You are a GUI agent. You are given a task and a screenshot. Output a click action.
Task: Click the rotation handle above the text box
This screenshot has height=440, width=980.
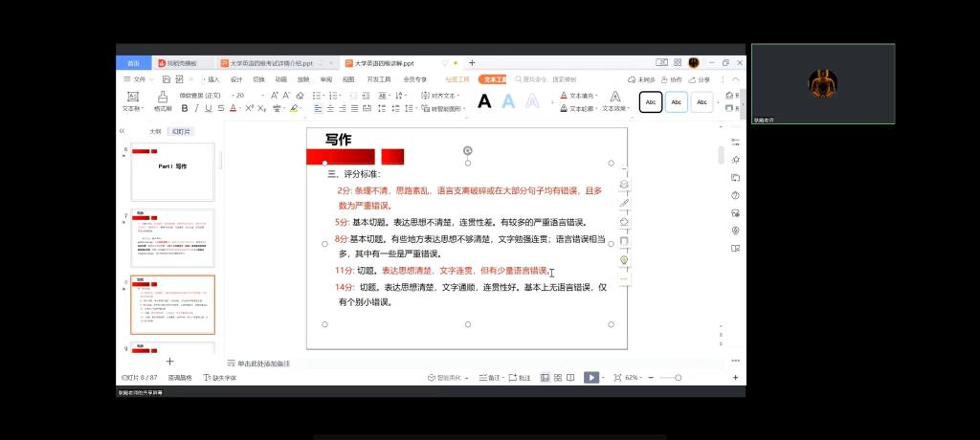pos(468,150)
